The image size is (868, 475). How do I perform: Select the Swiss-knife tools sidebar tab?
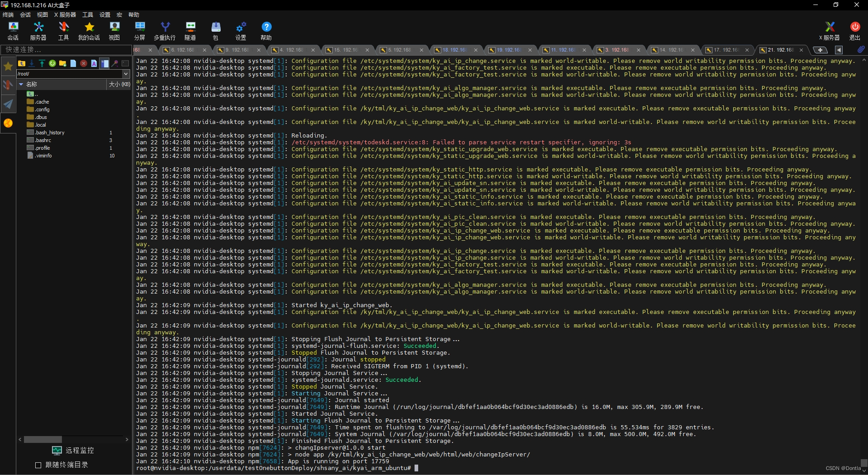click(x=8, y=85)
